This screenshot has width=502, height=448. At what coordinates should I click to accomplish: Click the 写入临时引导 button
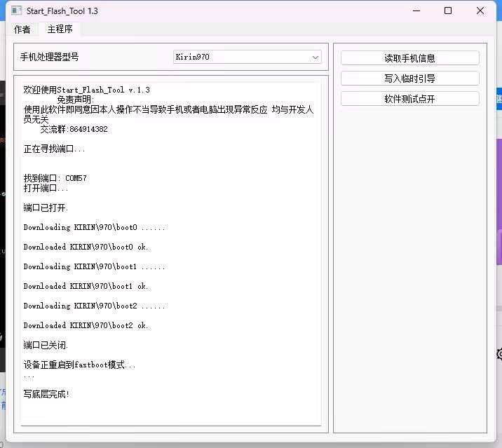[409, 79]
